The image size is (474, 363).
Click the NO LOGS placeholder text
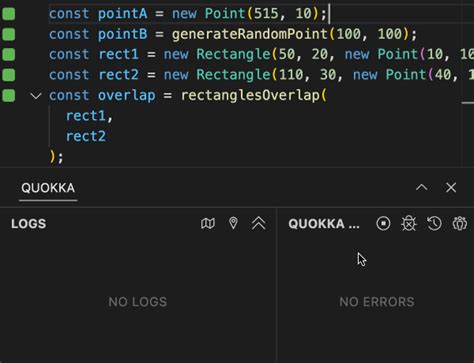(x=138, y=302)
